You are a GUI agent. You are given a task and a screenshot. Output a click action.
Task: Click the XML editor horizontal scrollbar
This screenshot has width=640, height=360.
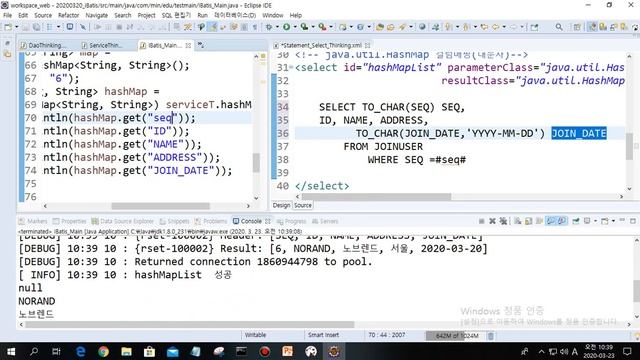click(x=376, y=197)
